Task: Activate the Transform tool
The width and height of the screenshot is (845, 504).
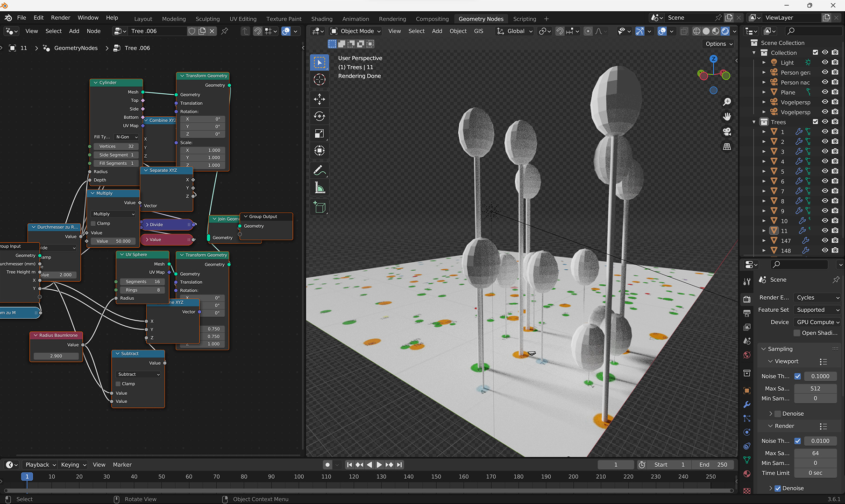Action: [320, 150]
